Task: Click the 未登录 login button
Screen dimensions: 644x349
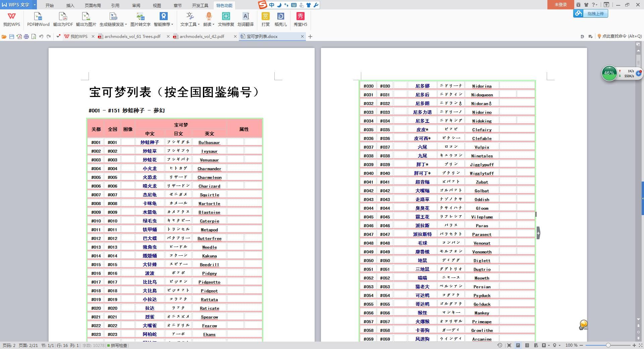Action: (x=560, y=5)
